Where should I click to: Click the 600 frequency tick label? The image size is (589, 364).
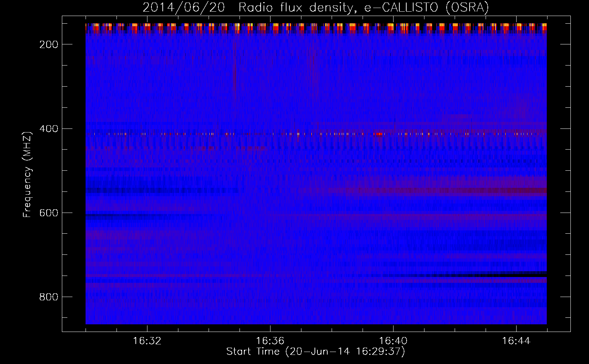[49, 213]
